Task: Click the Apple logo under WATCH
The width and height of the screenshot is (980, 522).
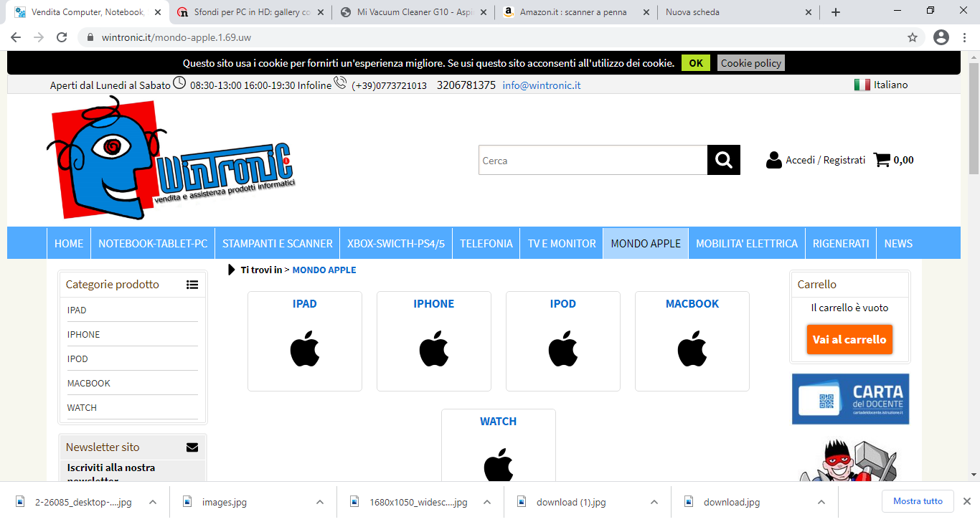Action: (x=499, y=465)
